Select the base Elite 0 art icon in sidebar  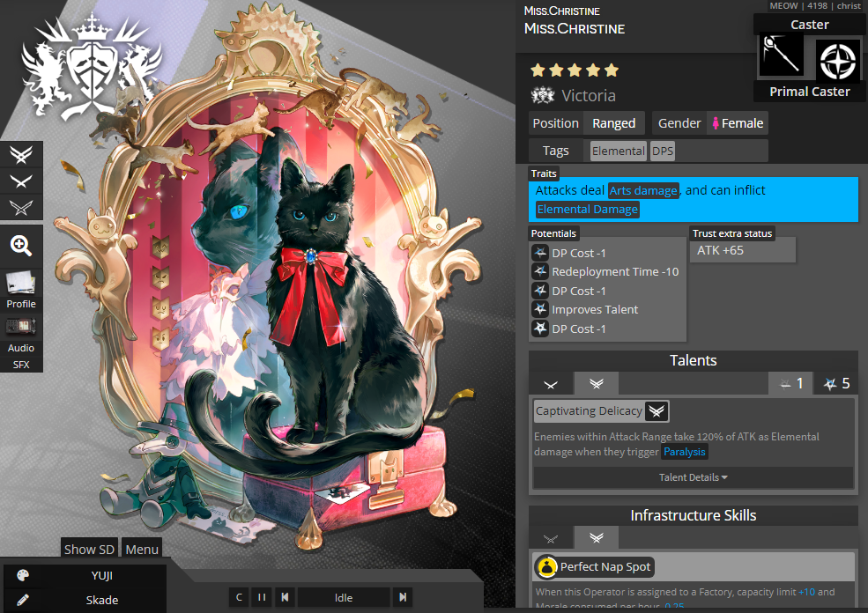(21, 208)
